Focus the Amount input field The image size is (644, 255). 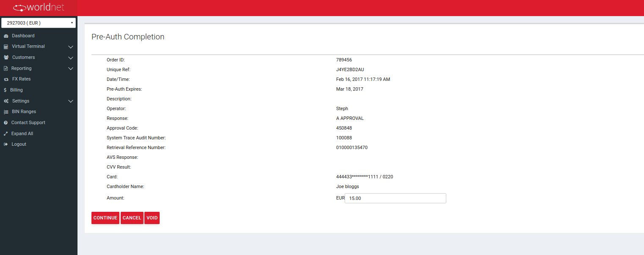[395, 198]
